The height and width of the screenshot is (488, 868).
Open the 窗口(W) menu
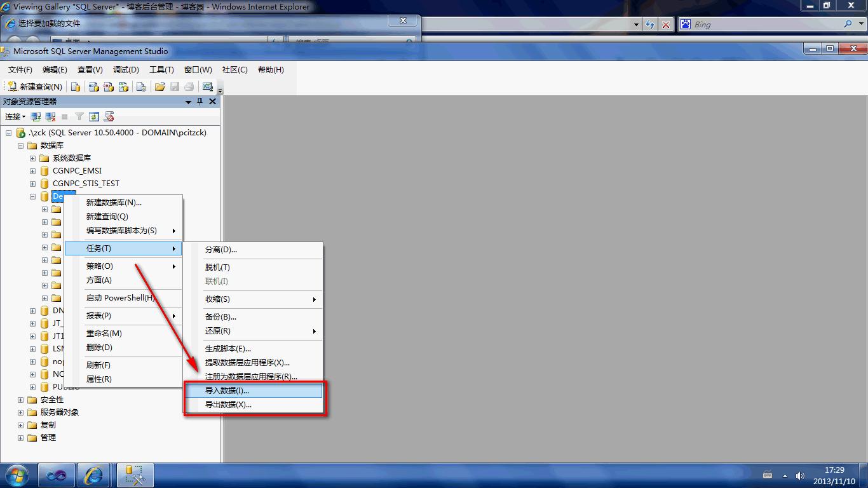[x=198, y=70]
